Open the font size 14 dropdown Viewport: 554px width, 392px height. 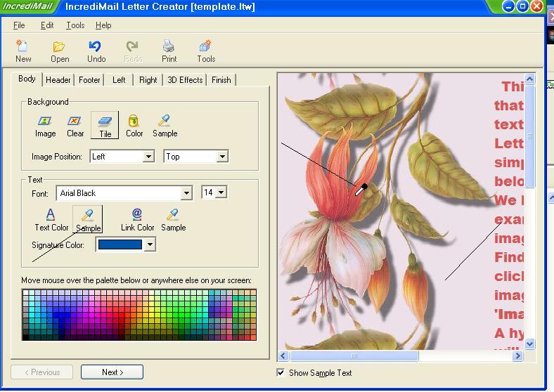tap(221, 192)
